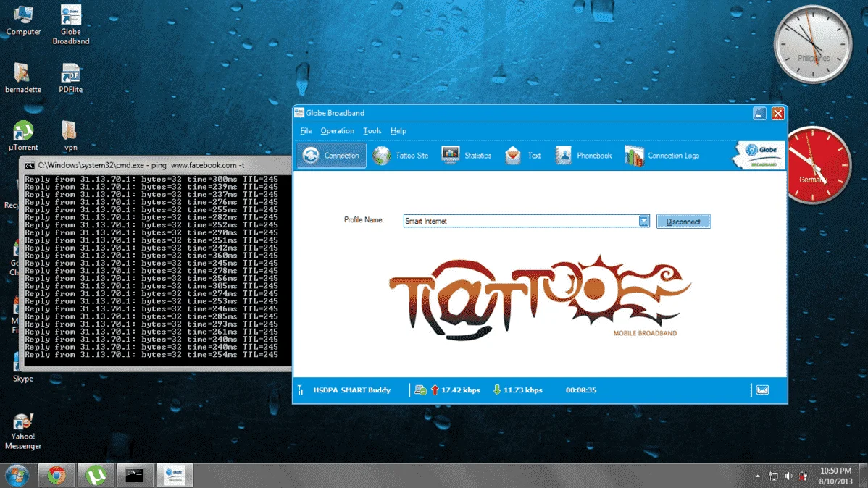Click the HSDPA SMART Buddy status text

click(351, 390)
